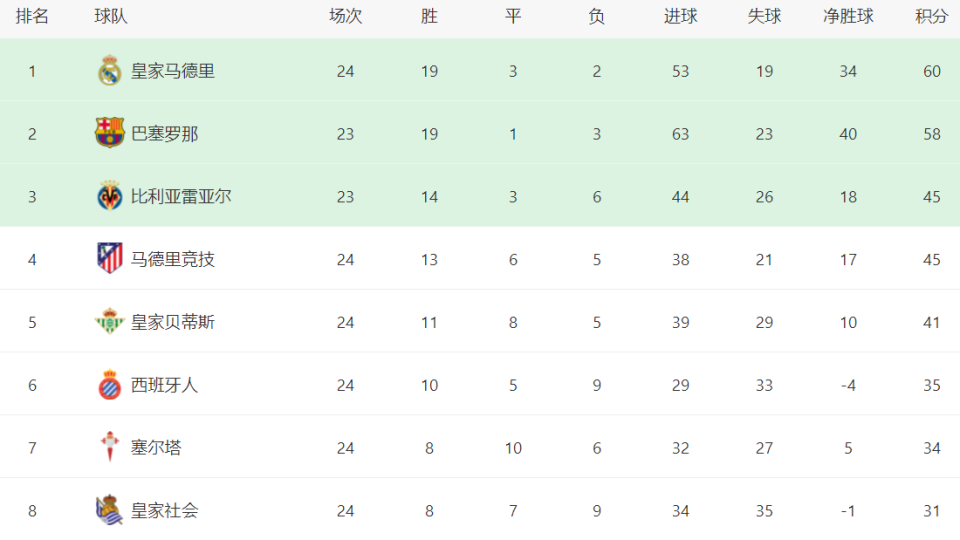Screen dimensions: 960x540
Task: Click the Real Betis club crest
Action: (x=109, y=322)
